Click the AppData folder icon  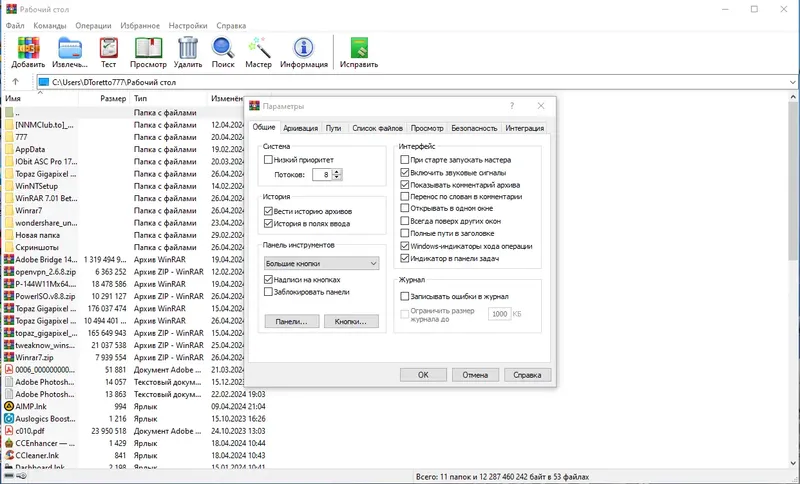click(x=9, y=149)
